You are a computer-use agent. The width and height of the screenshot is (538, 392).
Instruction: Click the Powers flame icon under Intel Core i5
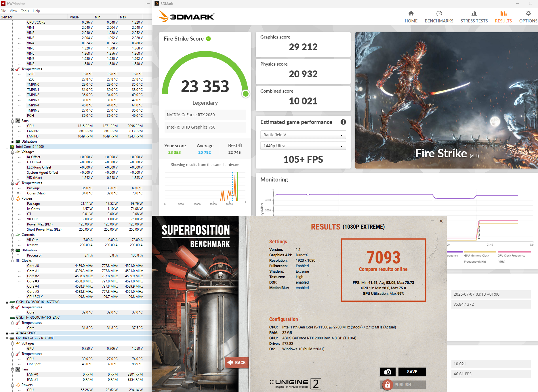[18, 198]
